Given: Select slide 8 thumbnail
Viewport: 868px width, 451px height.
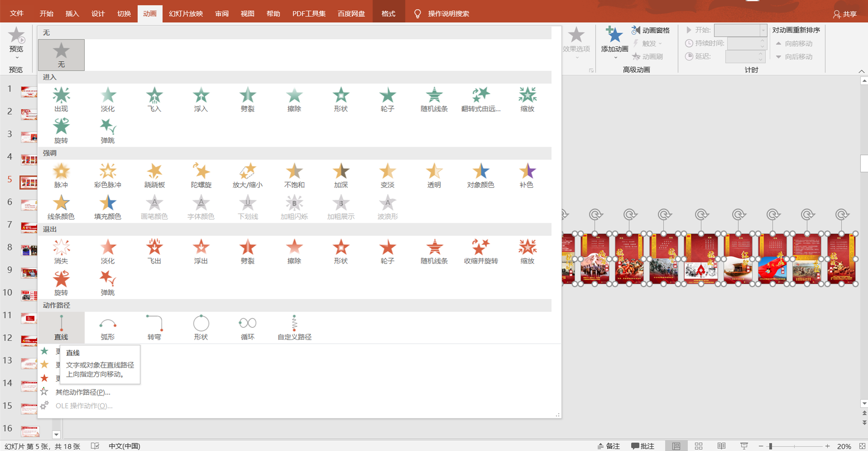Looking at the screenshot, I should tap(29, 249).
